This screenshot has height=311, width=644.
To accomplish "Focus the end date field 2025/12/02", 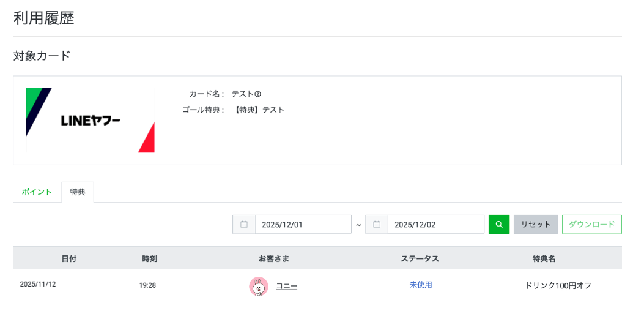I will click(435, 225).
